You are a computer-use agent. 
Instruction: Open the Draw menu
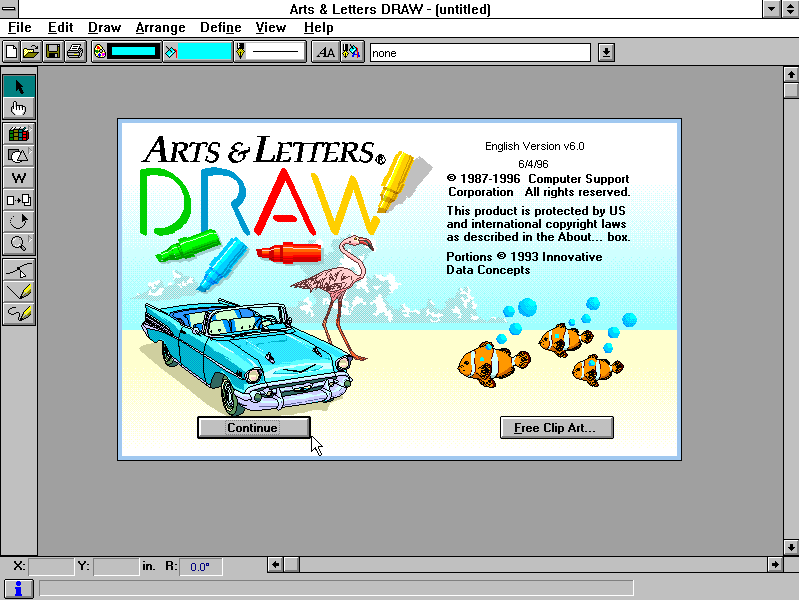[104, 28]
